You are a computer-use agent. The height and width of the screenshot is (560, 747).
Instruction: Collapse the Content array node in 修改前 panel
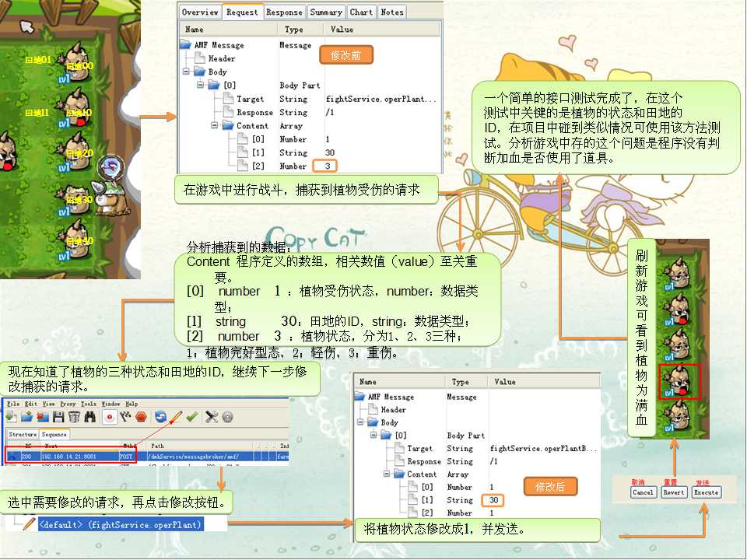click(215, 125)
